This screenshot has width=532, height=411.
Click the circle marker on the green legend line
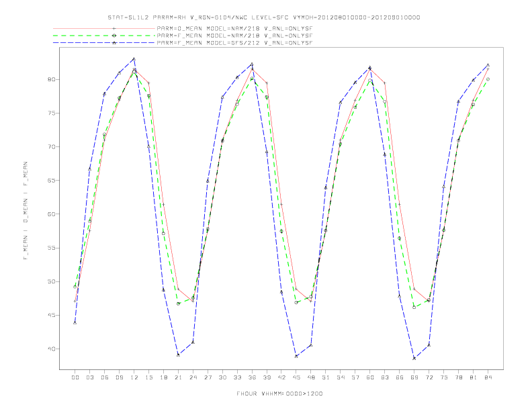coord(114,36)
